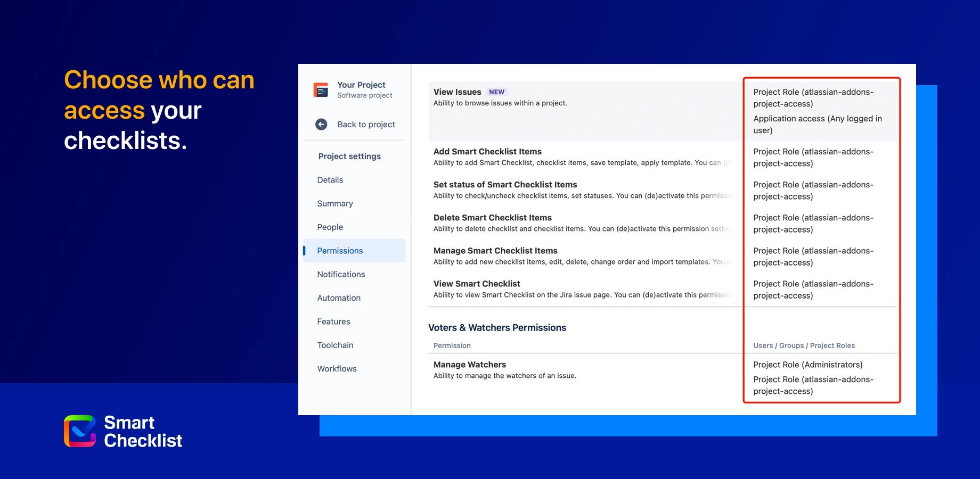
Task: Open the Toolchain settings page
Action: point(335,345)
